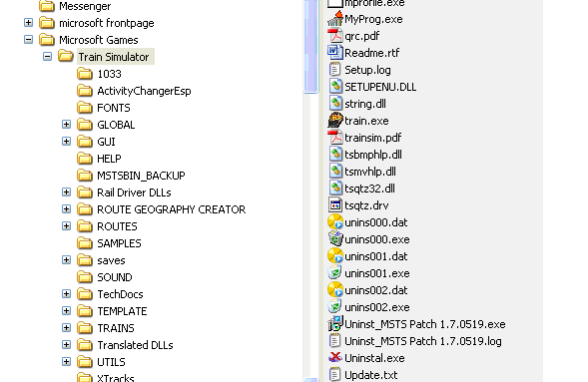Collapse the Microsoft Games tree branch

(28, 39)
